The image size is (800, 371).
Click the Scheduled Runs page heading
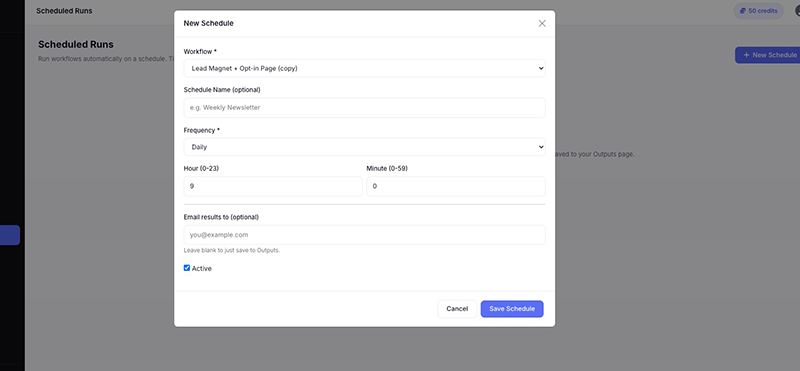tap(76, 44)
